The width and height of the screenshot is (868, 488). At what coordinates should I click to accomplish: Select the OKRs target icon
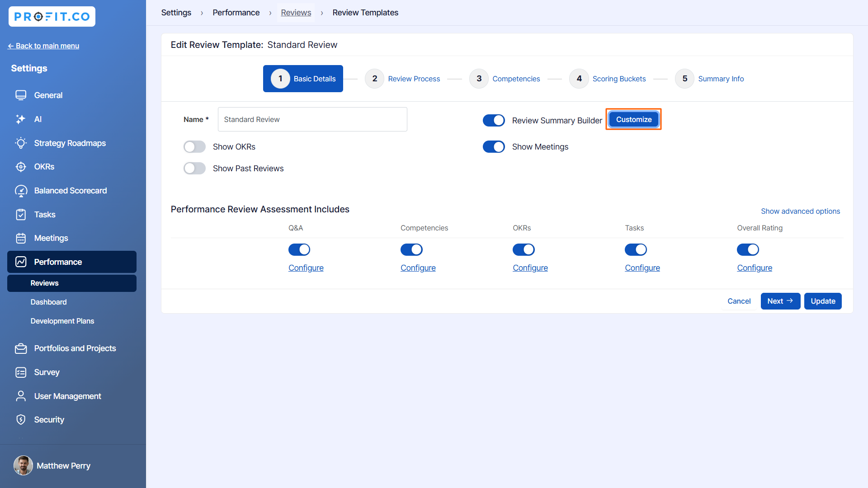(x=21, y=167)
